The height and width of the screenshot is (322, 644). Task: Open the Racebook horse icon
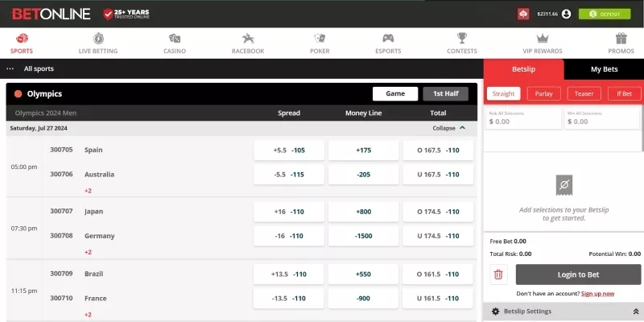tap(248, 39)
